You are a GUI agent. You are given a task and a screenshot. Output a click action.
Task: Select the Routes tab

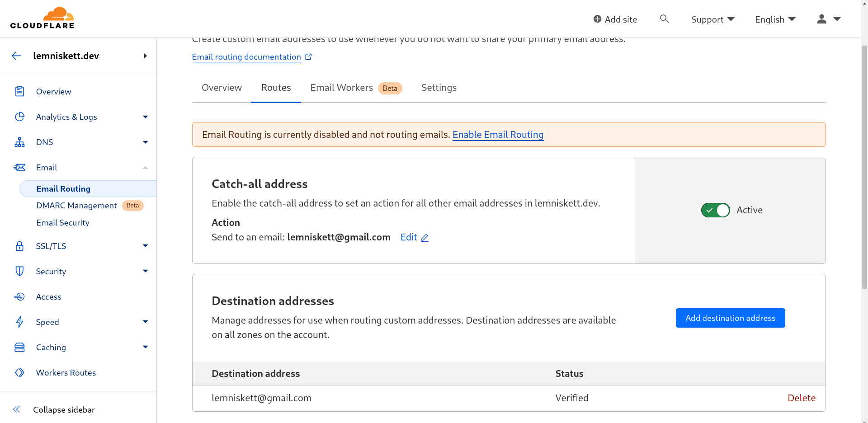coord(276,88)
